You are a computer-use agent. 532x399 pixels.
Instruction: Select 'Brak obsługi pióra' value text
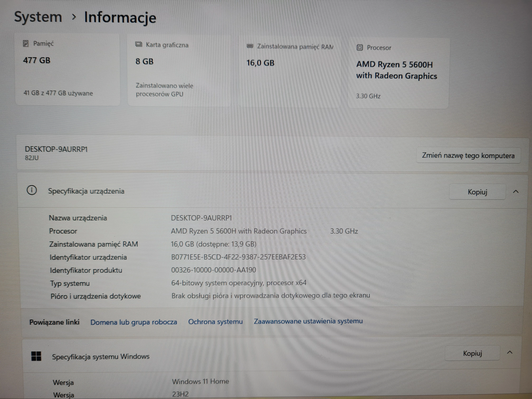pyautogui.click(x=271, y=296)
